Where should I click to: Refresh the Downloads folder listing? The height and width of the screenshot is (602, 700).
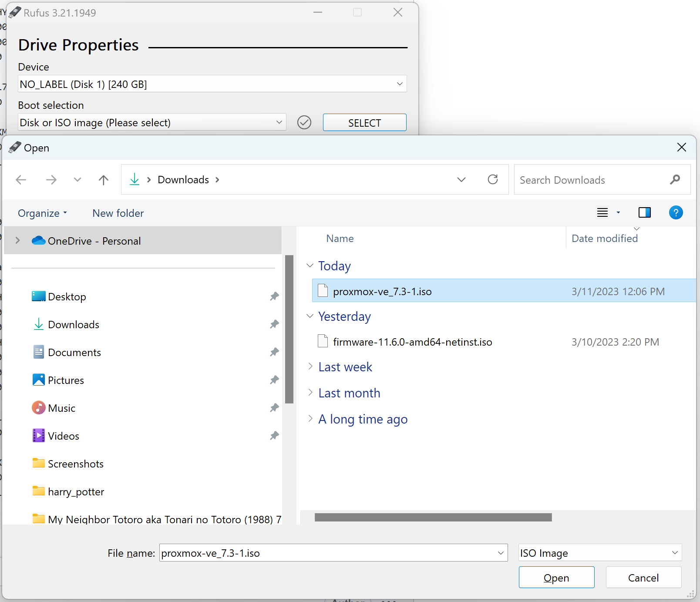(x=492, y=180)
